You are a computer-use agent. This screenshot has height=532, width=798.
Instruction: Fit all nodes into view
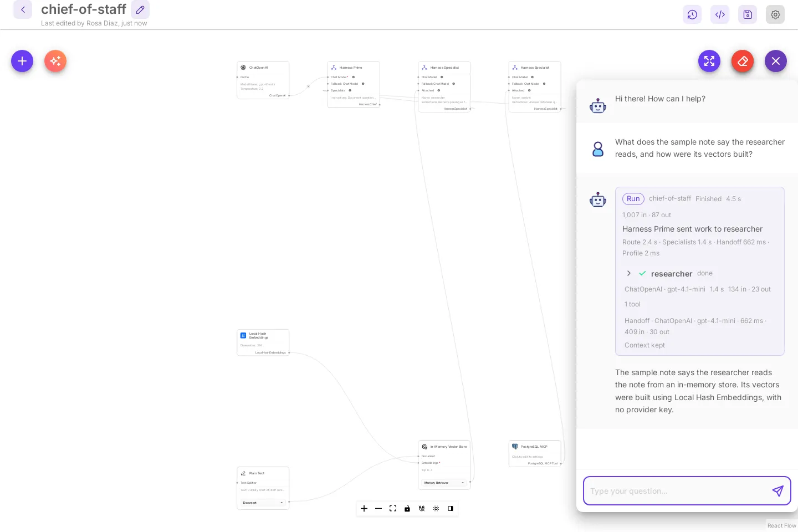pos(393,509)
